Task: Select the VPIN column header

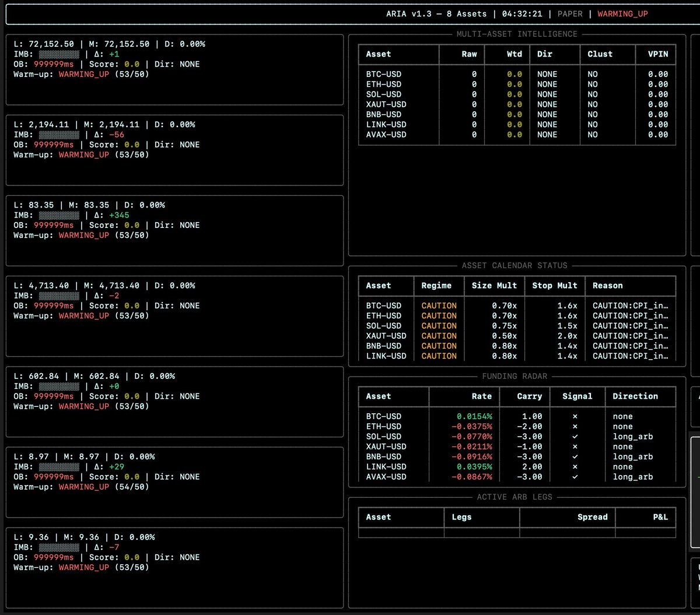Action: (658, 54)
